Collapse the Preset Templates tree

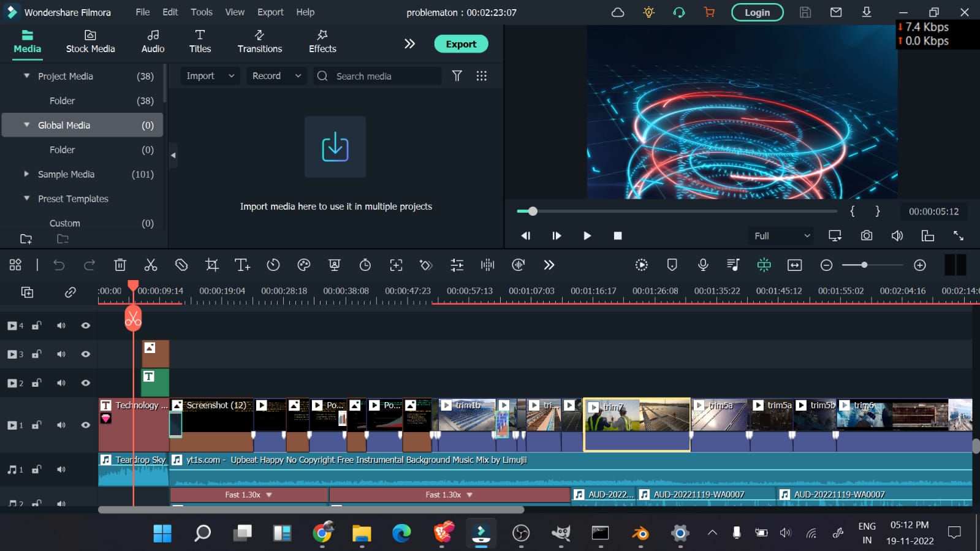(26, 199)
